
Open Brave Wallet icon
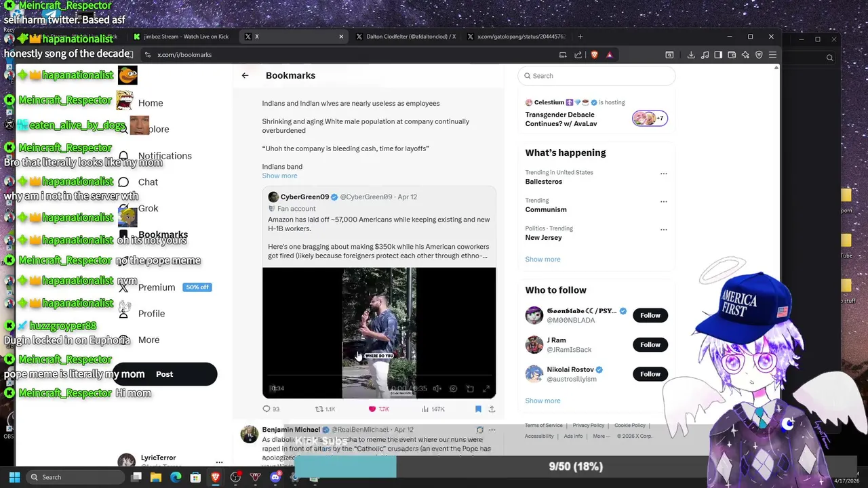pyautogui.click(x=732, y=55)
